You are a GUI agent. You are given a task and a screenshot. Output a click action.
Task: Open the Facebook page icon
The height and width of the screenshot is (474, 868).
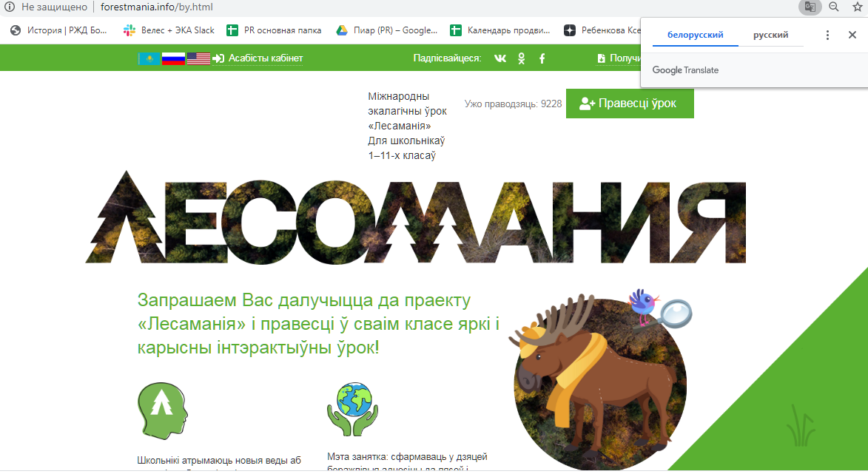click(541, 58)
